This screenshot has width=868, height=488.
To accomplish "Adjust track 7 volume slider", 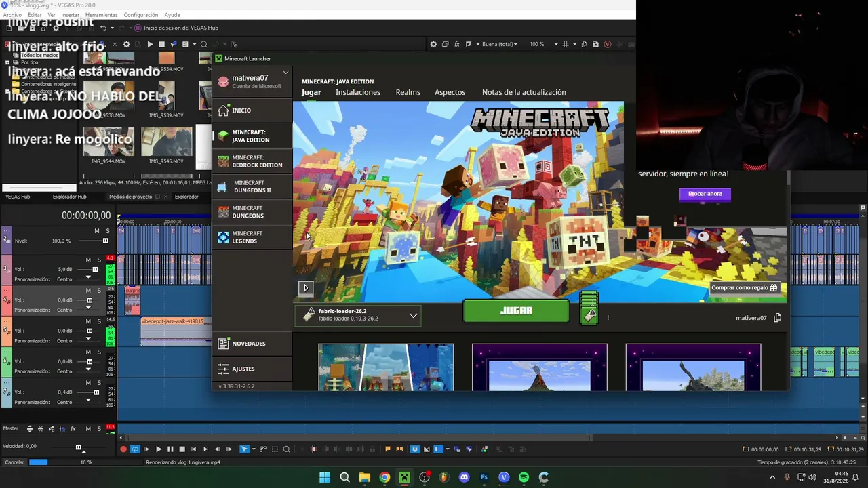I will click(95, 392).
